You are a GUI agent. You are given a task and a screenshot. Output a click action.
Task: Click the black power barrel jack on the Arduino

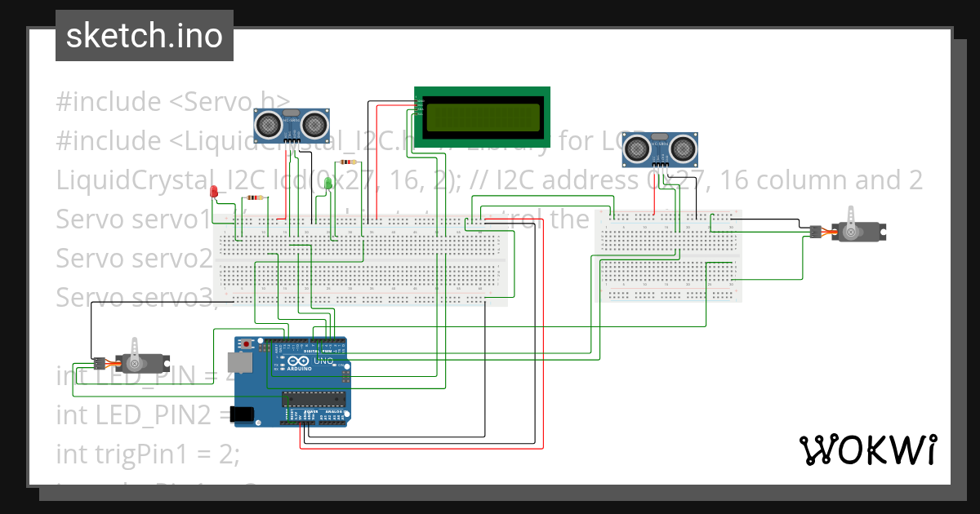(243, 414)
